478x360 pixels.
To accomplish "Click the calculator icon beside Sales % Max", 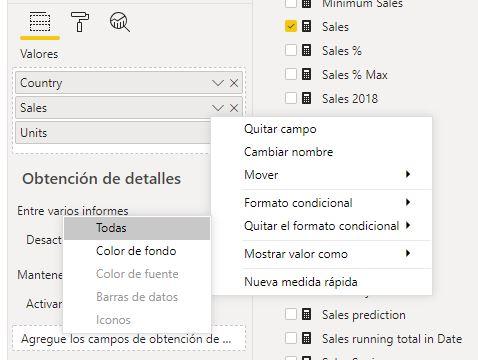I will click(306, 74).
